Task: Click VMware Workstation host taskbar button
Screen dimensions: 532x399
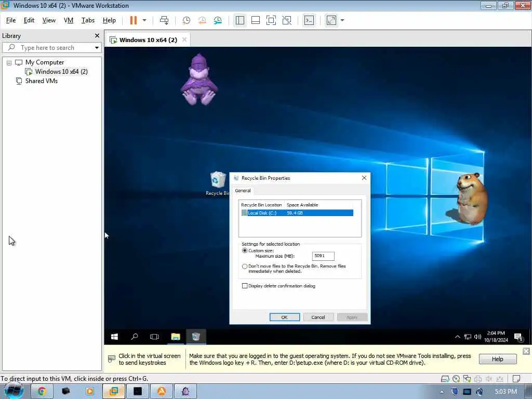Action: (114, 391)
